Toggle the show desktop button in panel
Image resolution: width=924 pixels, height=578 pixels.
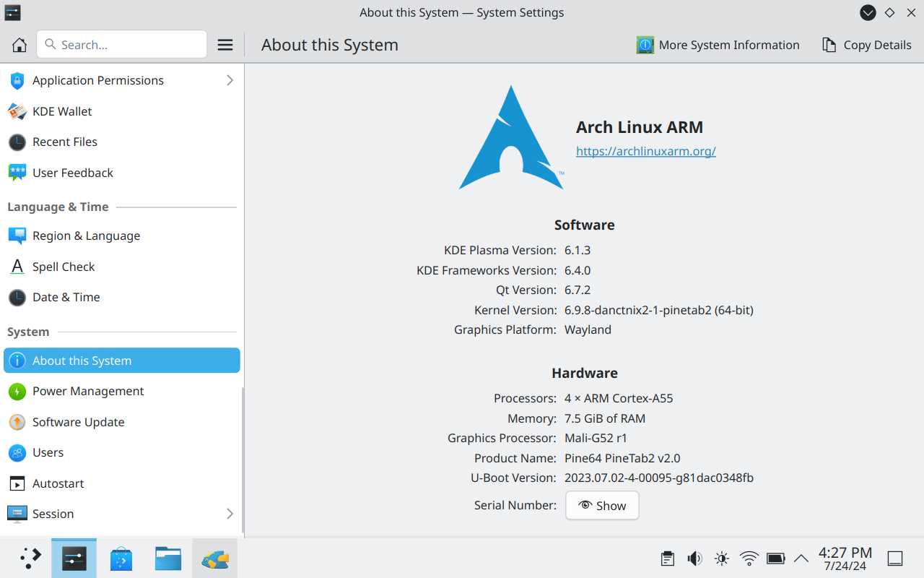click(895, 558)
